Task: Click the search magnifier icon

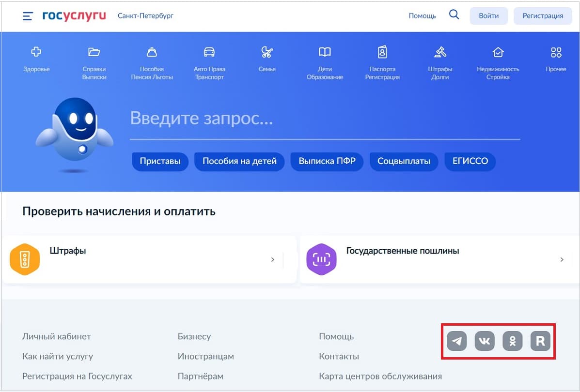Action: click(x=454, y=15)
